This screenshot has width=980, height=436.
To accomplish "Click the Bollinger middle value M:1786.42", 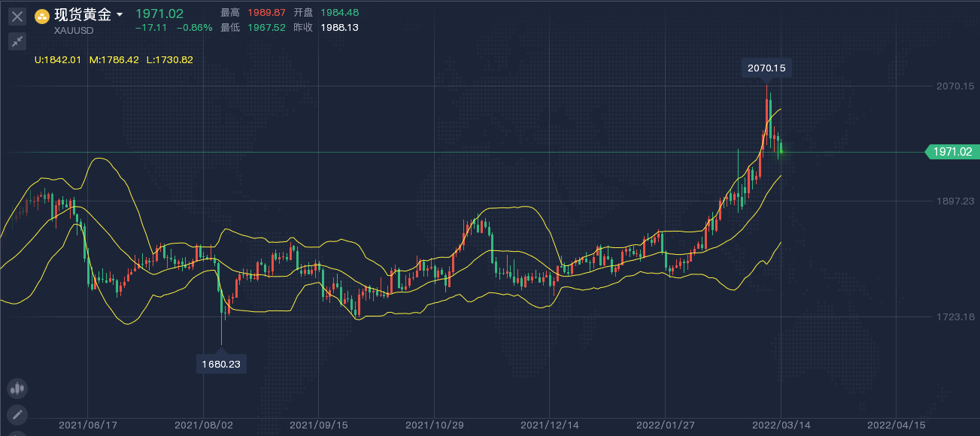I will [x=114, y=59].
